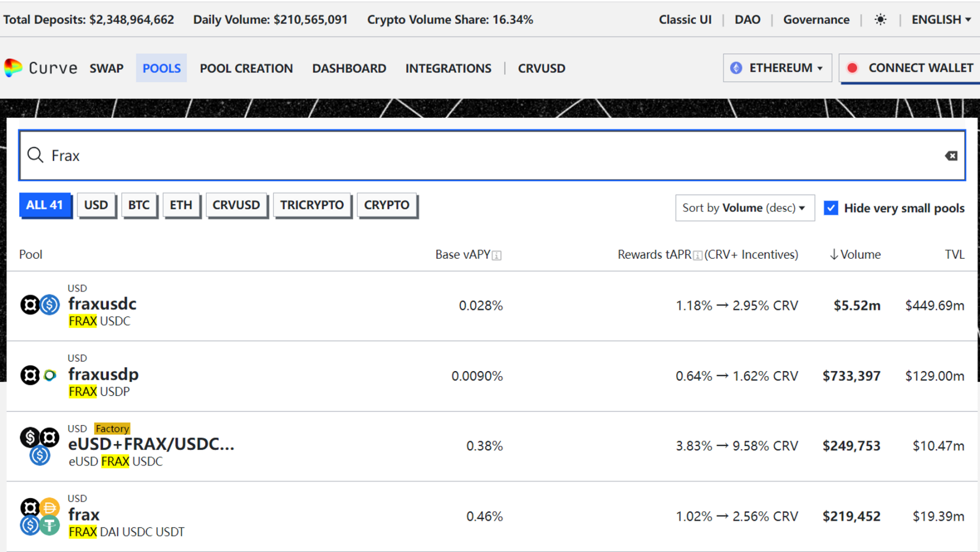Select the USD filter chip
The image size is (980, 552).
tap(96, 205)
